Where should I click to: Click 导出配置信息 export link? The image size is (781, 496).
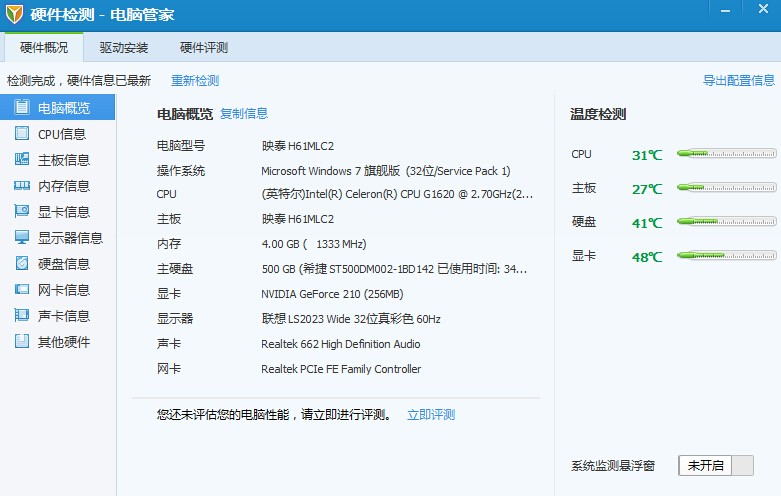pyautogui.click(x=739, y=81)
